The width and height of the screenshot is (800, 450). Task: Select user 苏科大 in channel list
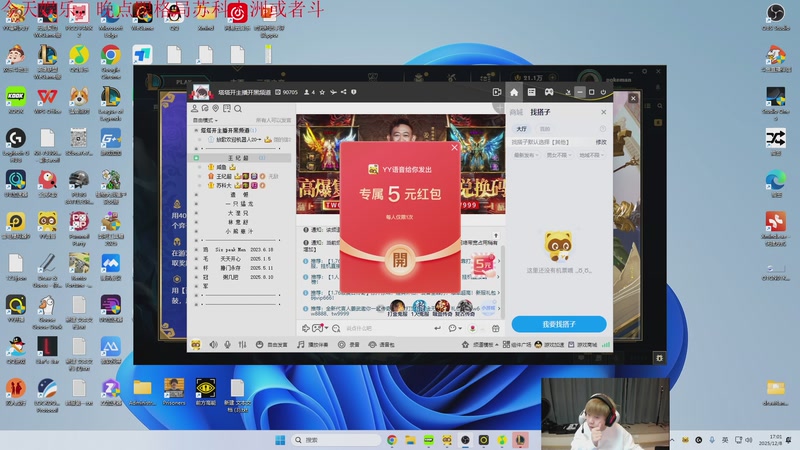click(223, 186)
